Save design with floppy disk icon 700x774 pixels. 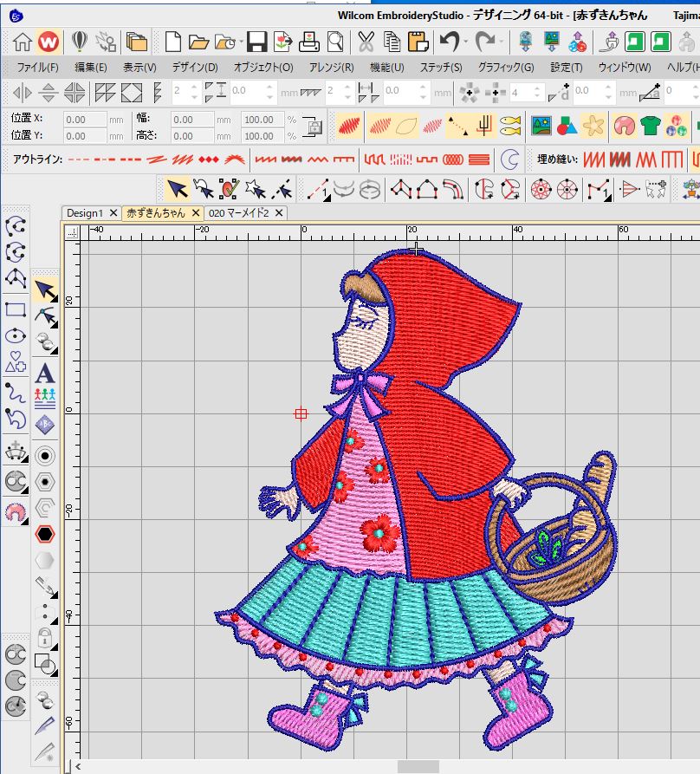(x=256, y=42)
